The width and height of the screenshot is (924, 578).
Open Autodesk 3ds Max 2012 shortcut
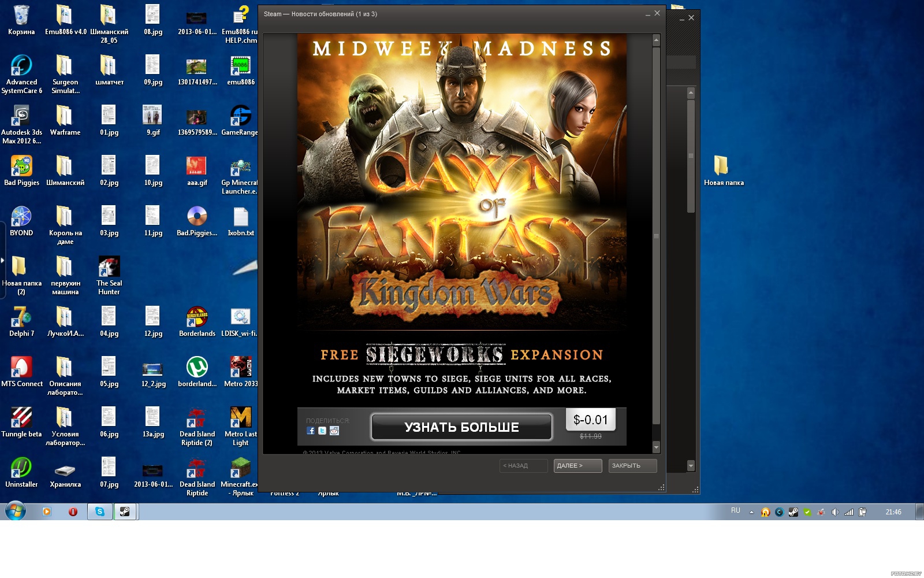pos(21,125)
